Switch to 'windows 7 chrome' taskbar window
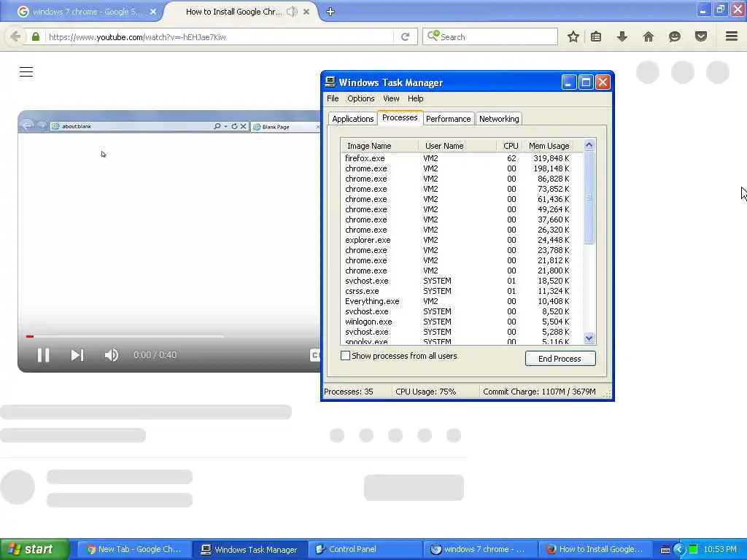The image size is (747, 560). [480, 550]
